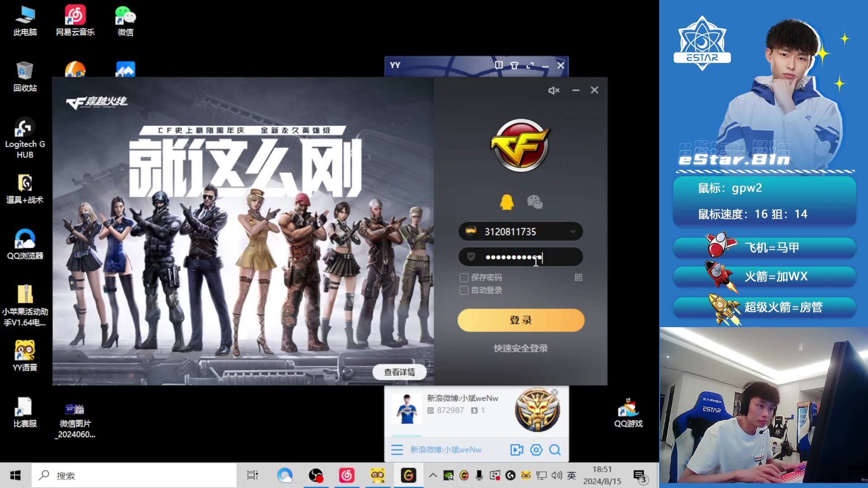Switch to OBS Studio in the taskbar
The image size is (868, 488).
[x=316, y=475]
